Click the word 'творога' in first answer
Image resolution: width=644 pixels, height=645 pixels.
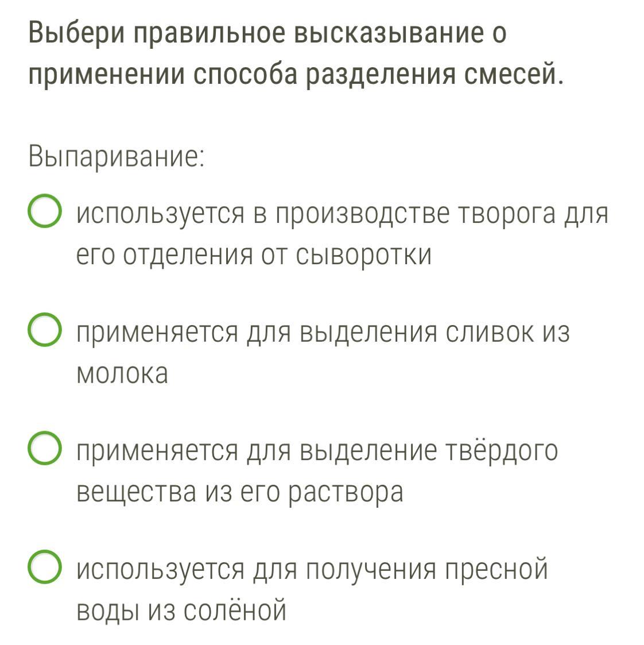pos(506,215)
